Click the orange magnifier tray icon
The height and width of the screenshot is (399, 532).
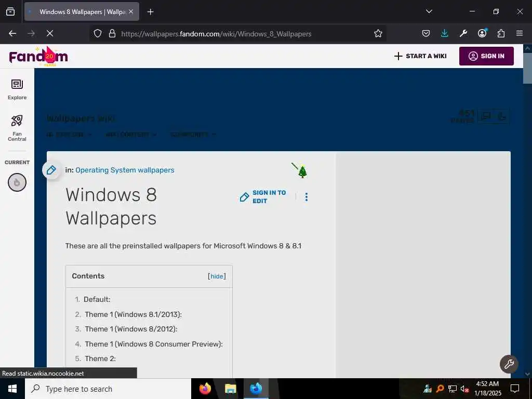pos(440,389)
